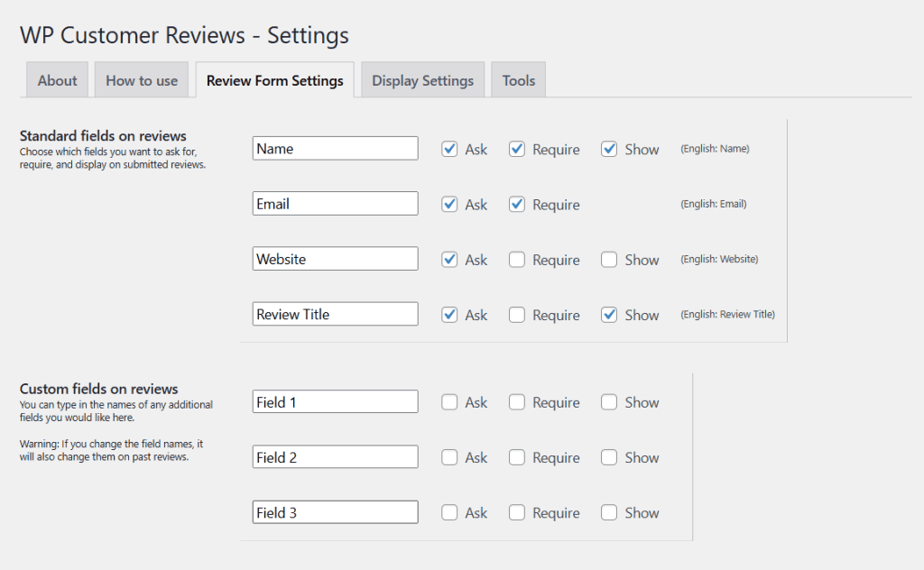The height and width of the screenshot is (570, 924).
Task: Click the 'here' hyperlink in custom fields description
Action: (123, 416)
